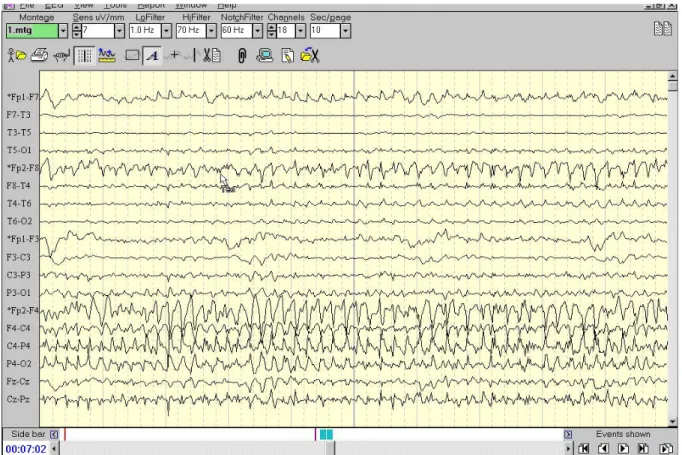
Task: Increase sensitivity with the up spinner
Action: pyautogui.click(x=77, y=27)
